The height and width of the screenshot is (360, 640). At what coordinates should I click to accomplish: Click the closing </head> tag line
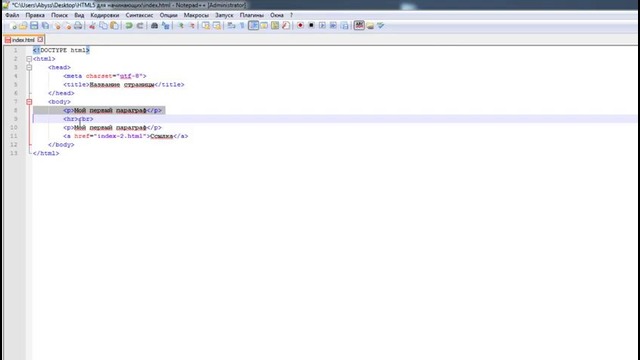point(61,93)
